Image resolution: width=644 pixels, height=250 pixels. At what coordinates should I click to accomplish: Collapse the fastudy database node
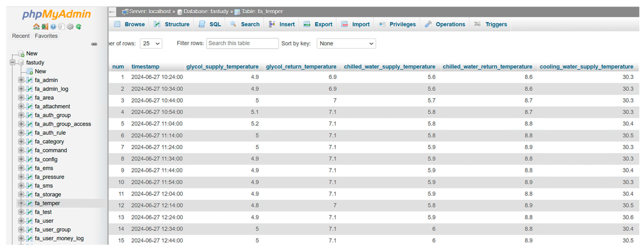coord(13,62)
